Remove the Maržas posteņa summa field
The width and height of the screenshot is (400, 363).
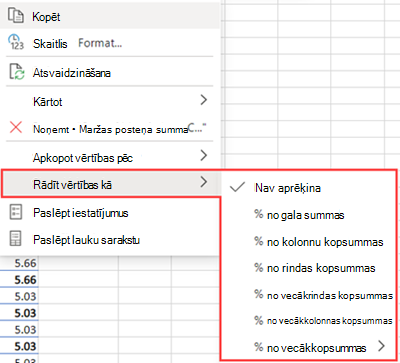point(110,128)
